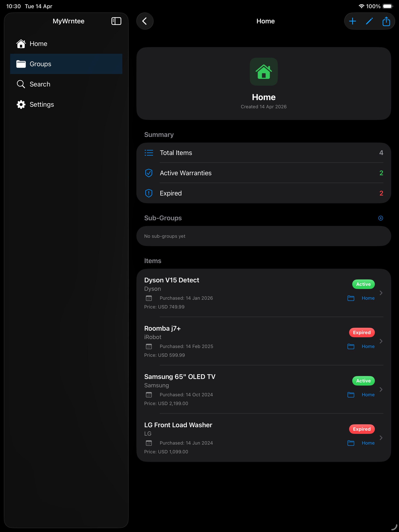The width and height of the screenshot is (399, 532).
Task: Open LG Front Load Washer via chevron
Action: 381,438
